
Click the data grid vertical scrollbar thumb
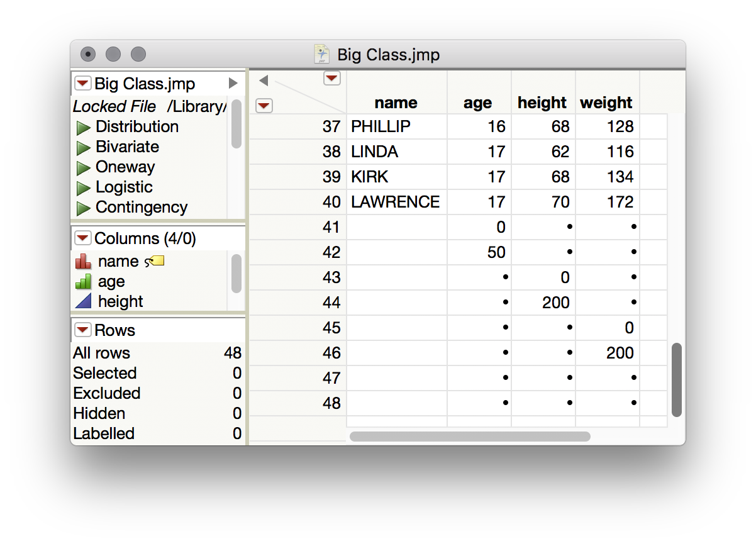[x=677, y=379]
